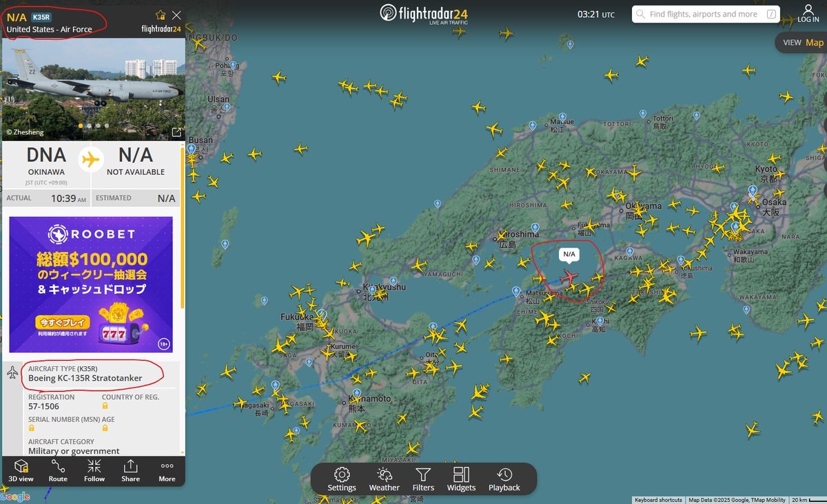Click the KC-135 aircraft photo

coord(94,90)
